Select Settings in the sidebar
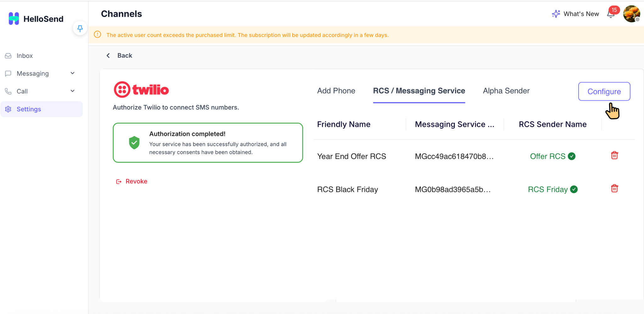 [x=42, y=109]
